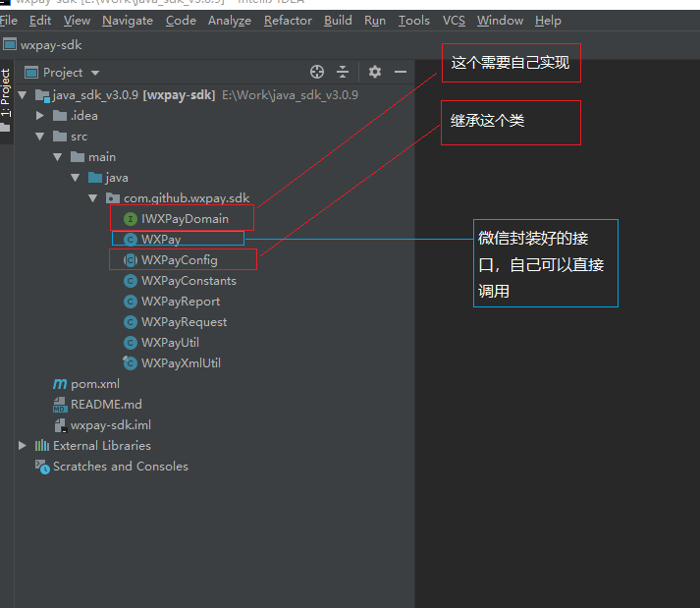Click the IWXPayDomain interface icon
The height and width of the screenshot is (608, 700).
131,219
